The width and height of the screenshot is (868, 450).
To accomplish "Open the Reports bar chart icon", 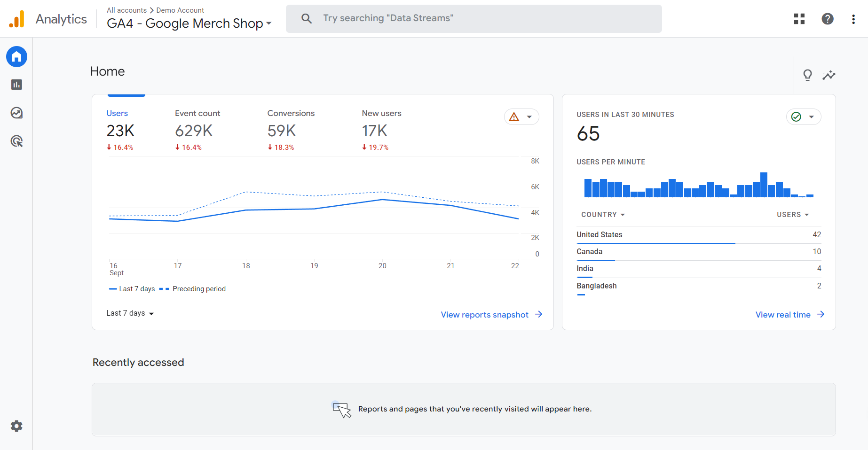I will (16, 85).
